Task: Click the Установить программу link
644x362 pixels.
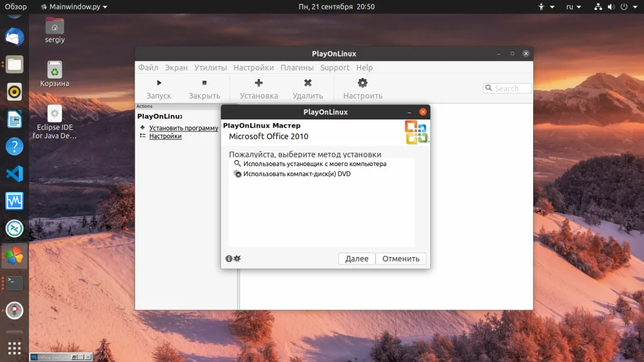Action: pos(184,128)
